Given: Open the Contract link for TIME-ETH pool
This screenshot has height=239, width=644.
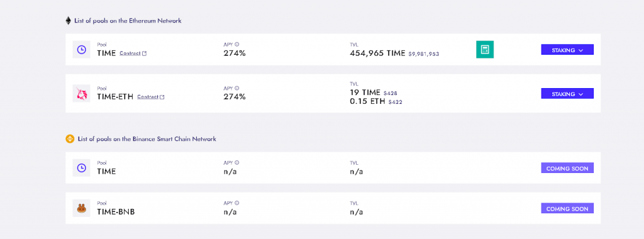Looking at the screenshot, I should tap(147, 97).
